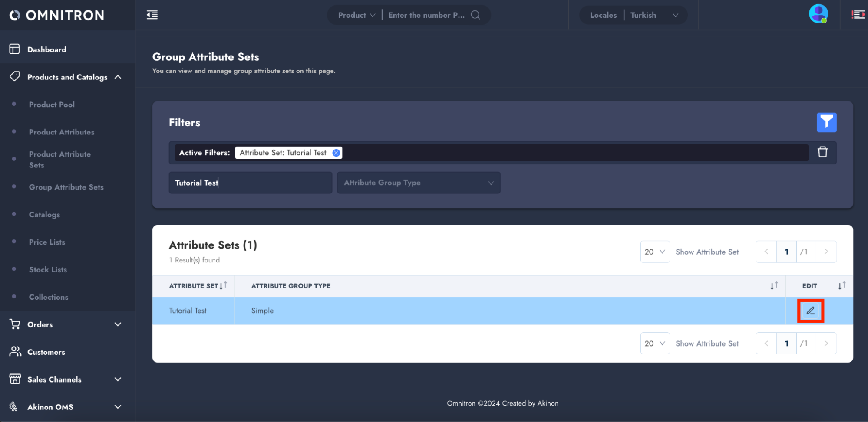Remove the Attribute Set: Tutorial Test filter chip
The height and width of the screenshot is (422, 868).
point(336,153)
